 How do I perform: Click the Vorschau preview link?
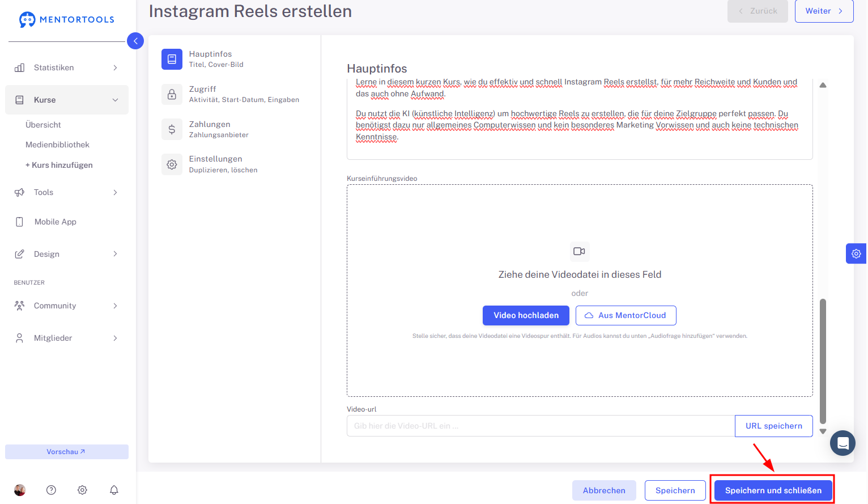click(66, 452)
